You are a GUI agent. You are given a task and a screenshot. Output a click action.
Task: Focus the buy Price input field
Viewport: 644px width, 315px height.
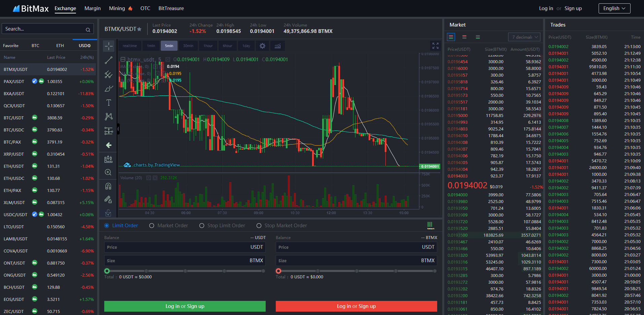[x=185, y=247]
